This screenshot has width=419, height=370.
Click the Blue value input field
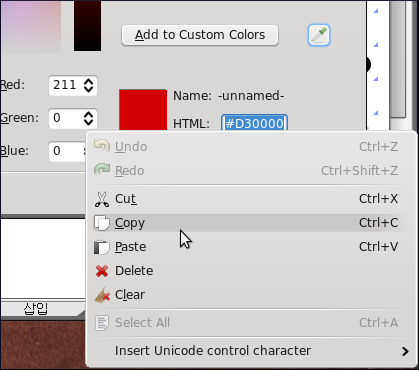pyautogui.click(x=67, y=152)
